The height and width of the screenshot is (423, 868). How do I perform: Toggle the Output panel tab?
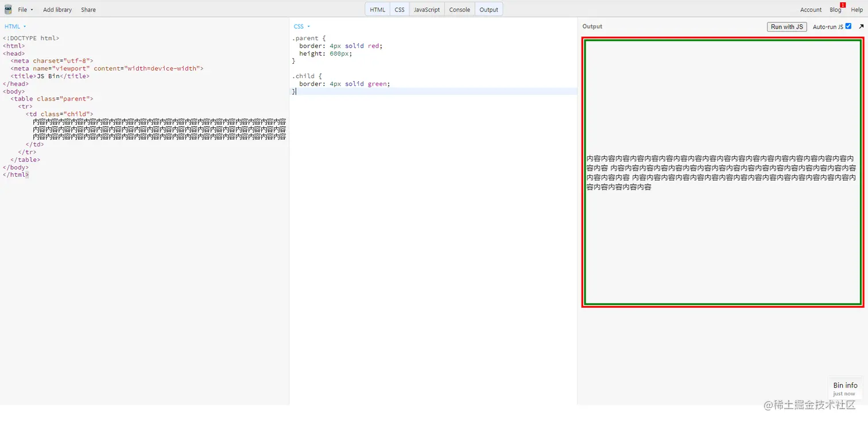(x=489, y=9)
